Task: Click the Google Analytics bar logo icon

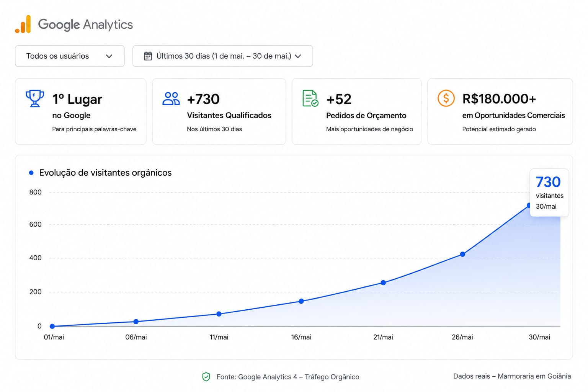Action: point(23,24)
